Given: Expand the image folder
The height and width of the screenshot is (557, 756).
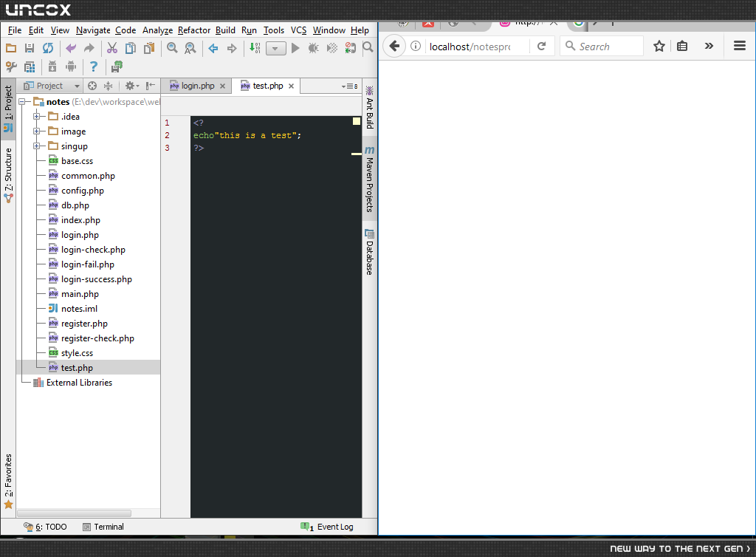Looking at the screenshot, I should pyautogui.click(x=36, y=131).
